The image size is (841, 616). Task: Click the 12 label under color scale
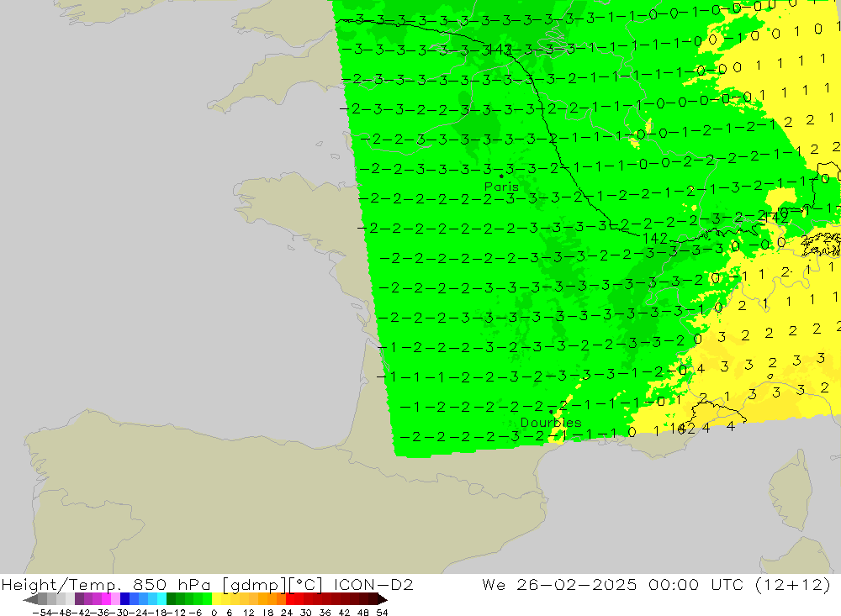pyautogui.click(x=248, y=613)
